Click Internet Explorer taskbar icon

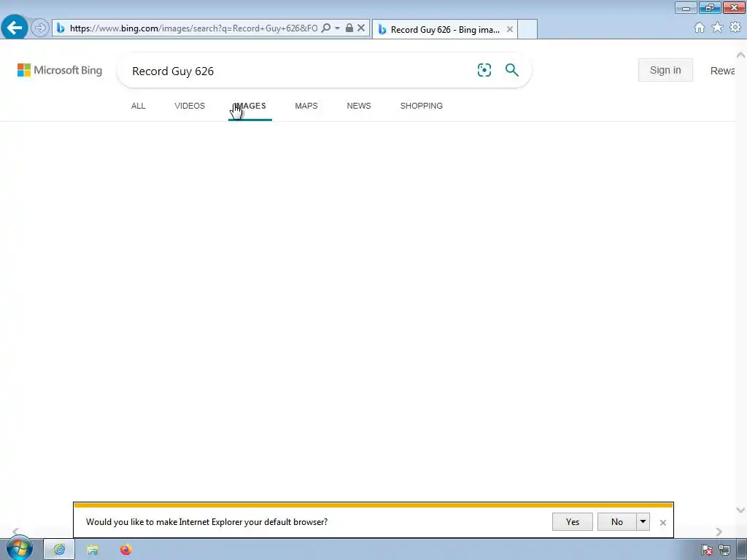59,550
